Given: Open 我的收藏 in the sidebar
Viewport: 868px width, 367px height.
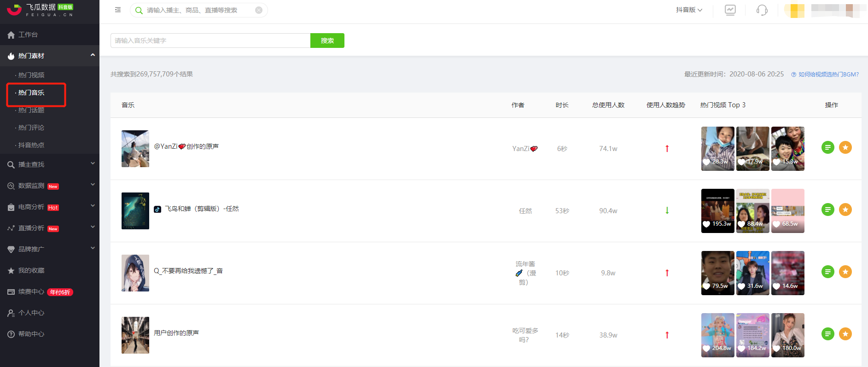Looking at the screenshot, I should 31,270.
